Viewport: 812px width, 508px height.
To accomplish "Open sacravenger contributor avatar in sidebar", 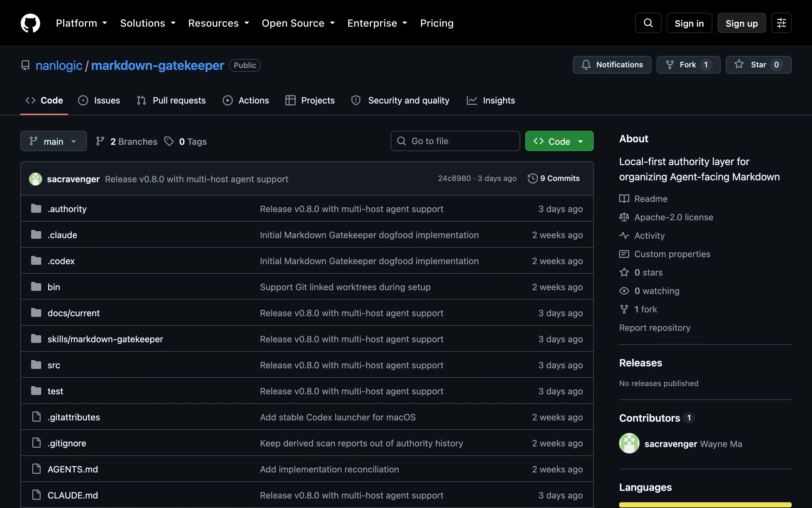I will click(x=629, y=444).
